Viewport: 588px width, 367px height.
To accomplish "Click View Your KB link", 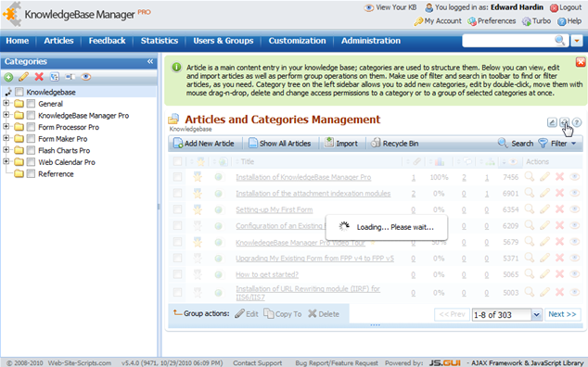I will [390, 7].
